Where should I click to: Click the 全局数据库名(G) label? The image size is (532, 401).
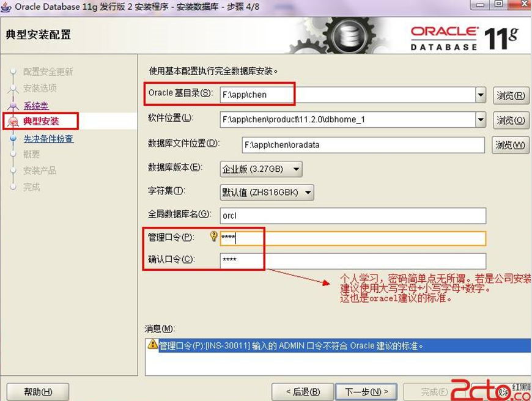(180, 214)
